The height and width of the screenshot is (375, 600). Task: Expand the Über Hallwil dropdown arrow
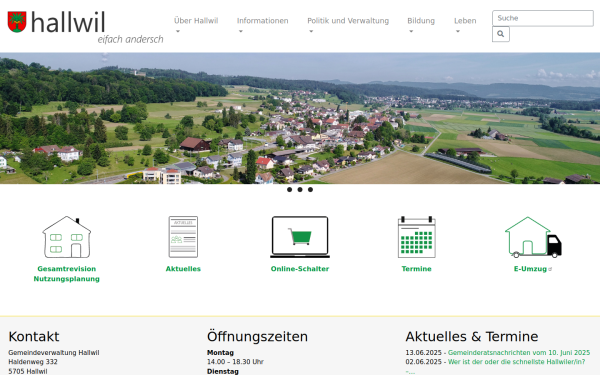[x=178, y=31]
